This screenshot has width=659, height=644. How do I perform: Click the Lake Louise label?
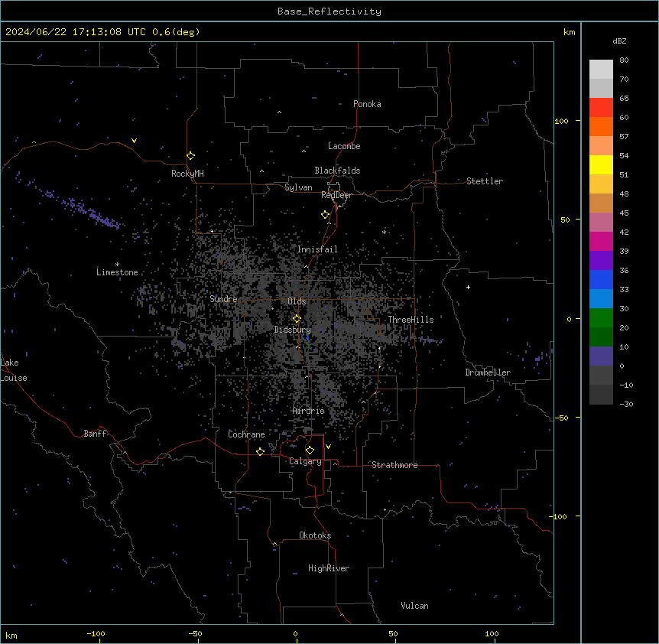click(x=14, y=370)
